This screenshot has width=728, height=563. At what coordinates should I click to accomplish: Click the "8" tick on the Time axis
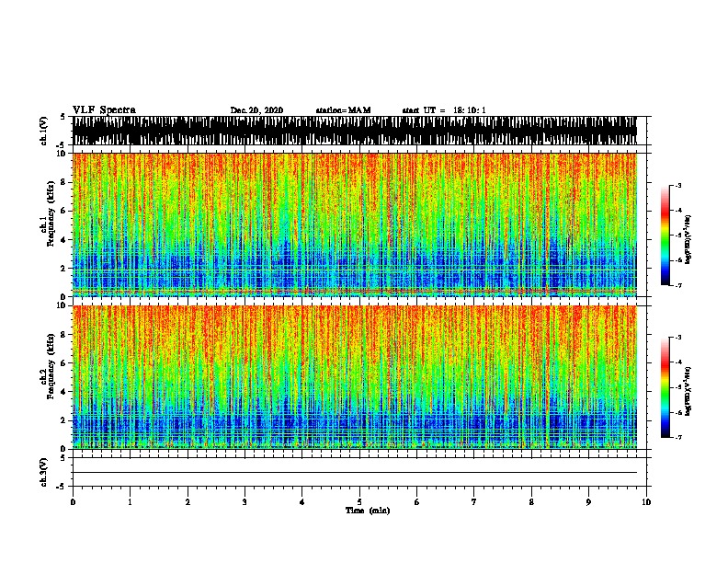click(531, 502)
